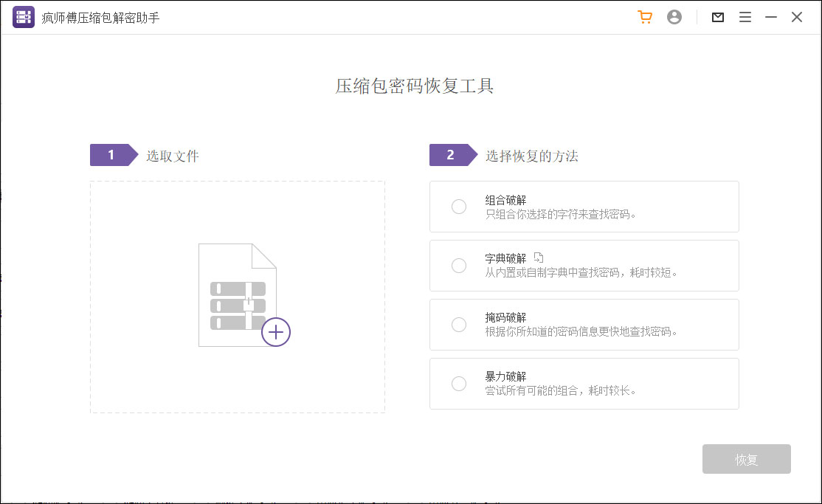Click the 暴力破解 option card

[x=583, y=384]
